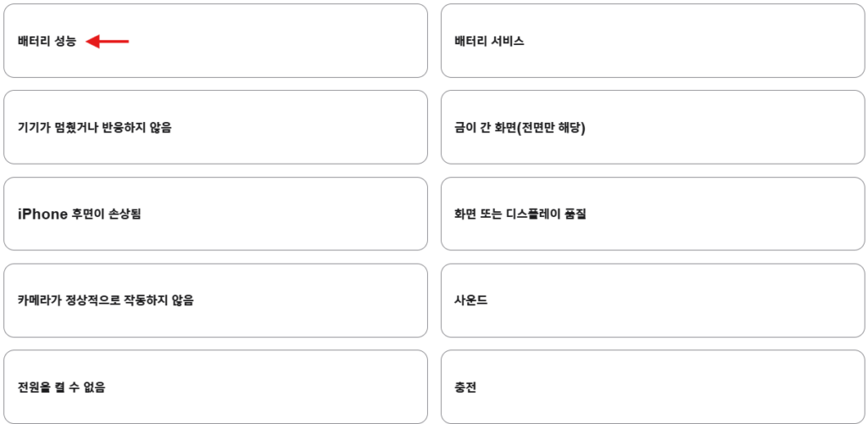Pick the cracked front screen issue
This screenshot has width=868, height=424.
(x=520, y=127)
